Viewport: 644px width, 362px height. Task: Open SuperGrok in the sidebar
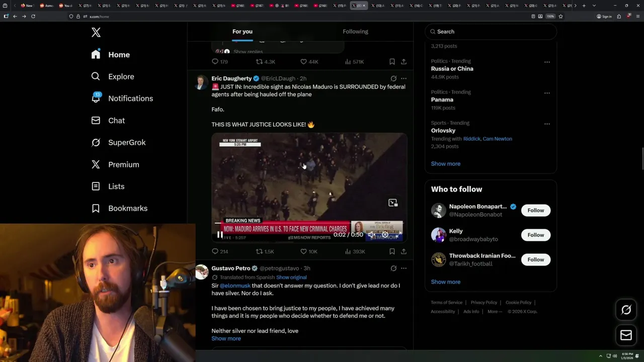(x=118, y=142)
